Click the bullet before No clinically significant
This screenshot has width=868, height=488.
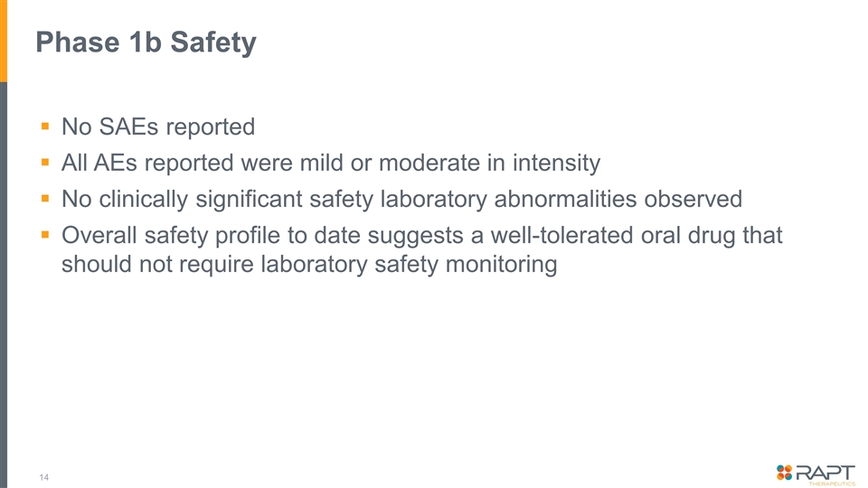(45, 198)
